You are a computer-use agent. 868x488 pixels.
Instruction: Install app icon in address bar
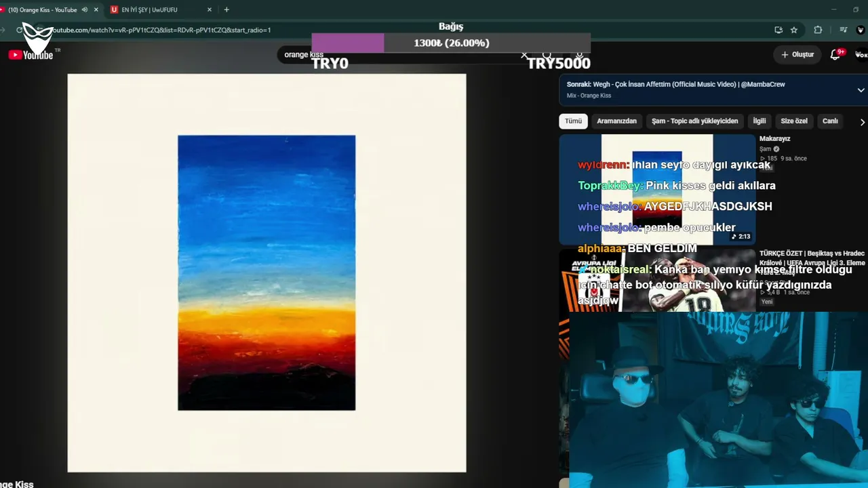point(778,30)
